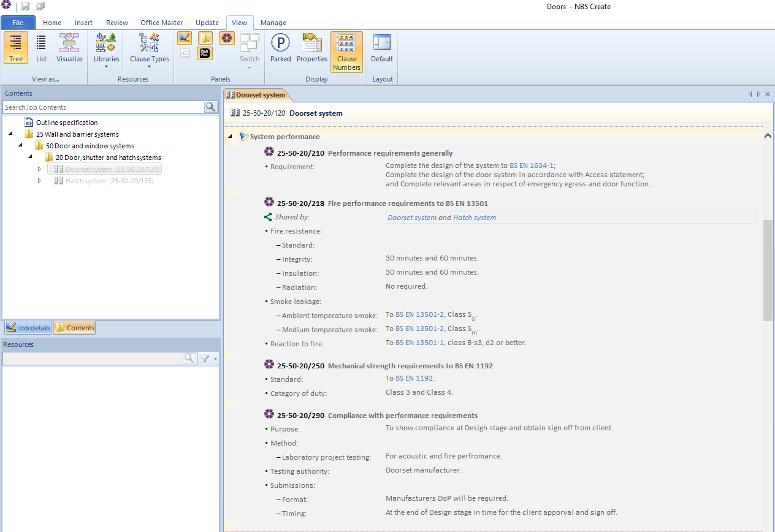
Task: Click the search magnifier in Contents panel
Action: 211,107
